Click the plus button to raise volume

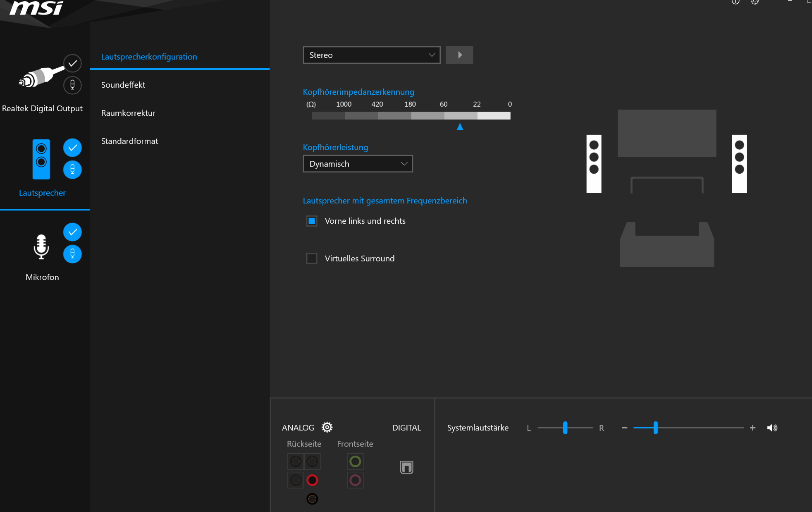click(x=752, y=428)
